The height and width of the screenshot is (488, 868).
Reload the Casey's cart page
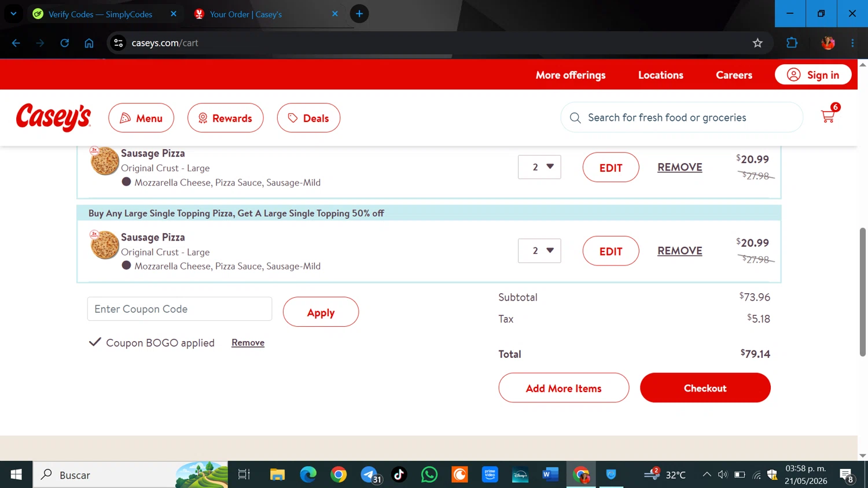[x=65, y=43]
